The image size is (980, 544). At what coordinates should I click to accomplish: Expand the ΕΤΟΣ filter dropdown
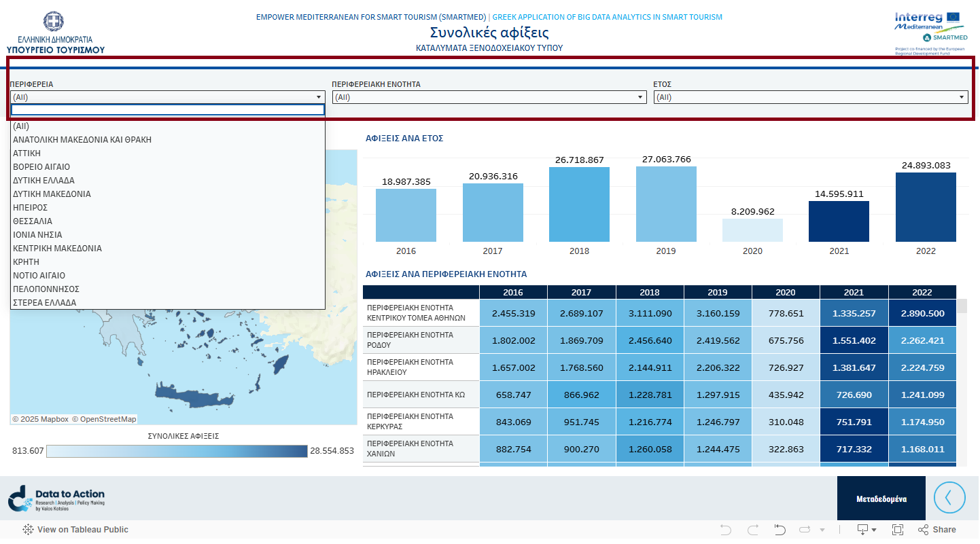click(809, 97)
